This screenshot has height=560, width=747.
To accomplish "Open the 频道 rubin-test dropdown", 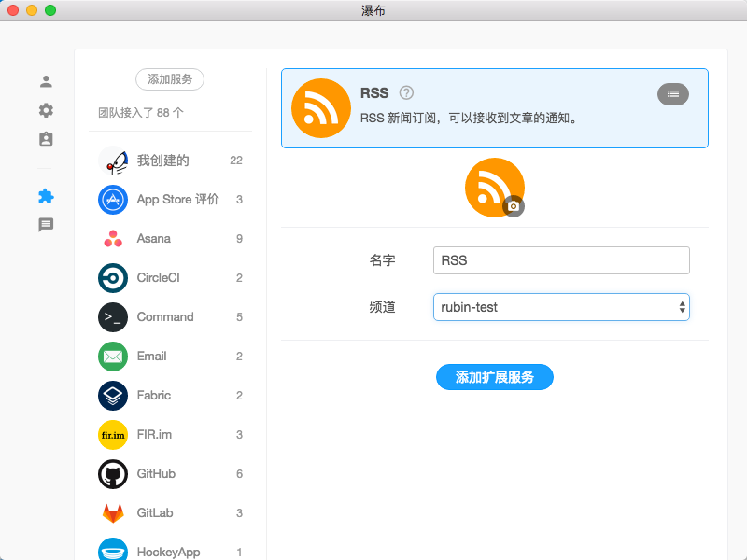I will [561, 307].
